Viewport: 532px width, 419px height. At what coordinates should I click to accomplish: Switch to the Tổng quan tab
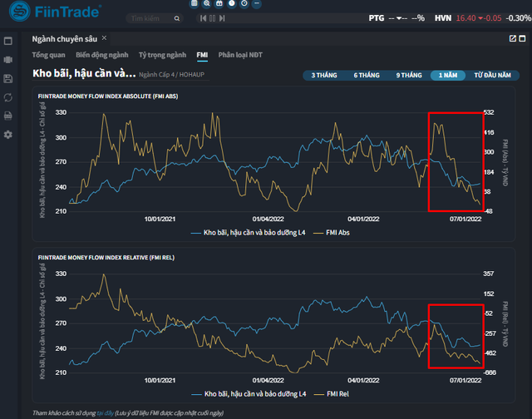click(48, 55)
